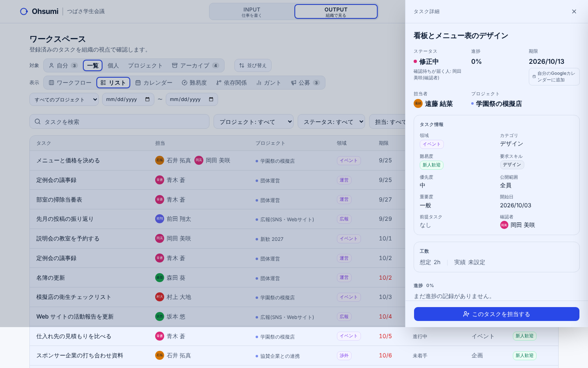
Task: Open the 並び替え sort button
Action: [x=253, y=65]
